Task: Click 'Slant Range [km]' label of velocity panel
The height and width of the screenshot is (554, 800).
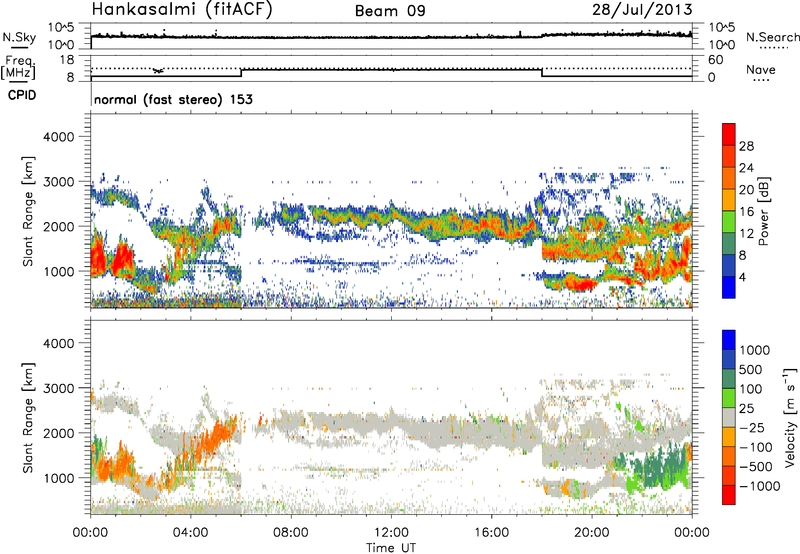Action: click(x=28, y=418)
